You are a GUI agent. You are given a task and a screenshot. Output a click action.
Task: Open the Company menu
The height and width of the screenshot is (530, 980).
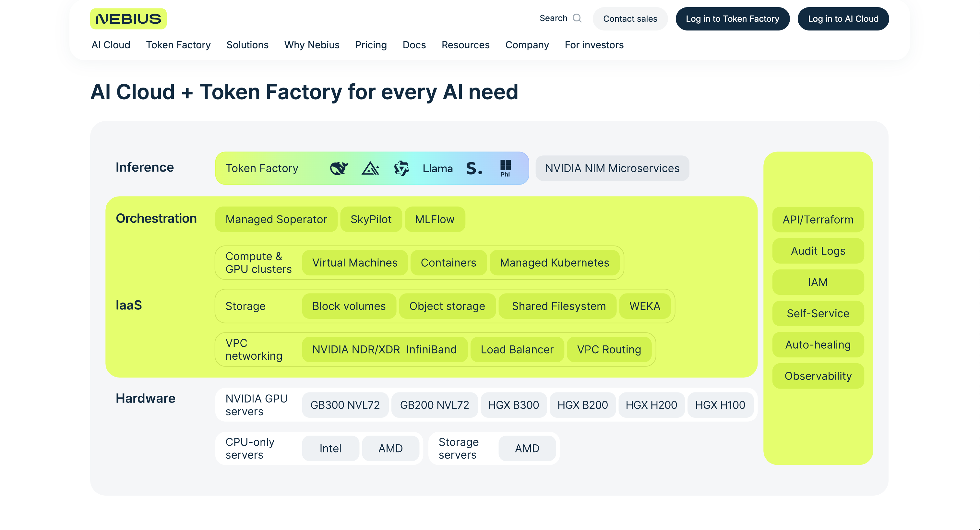[x=527, y=45]
